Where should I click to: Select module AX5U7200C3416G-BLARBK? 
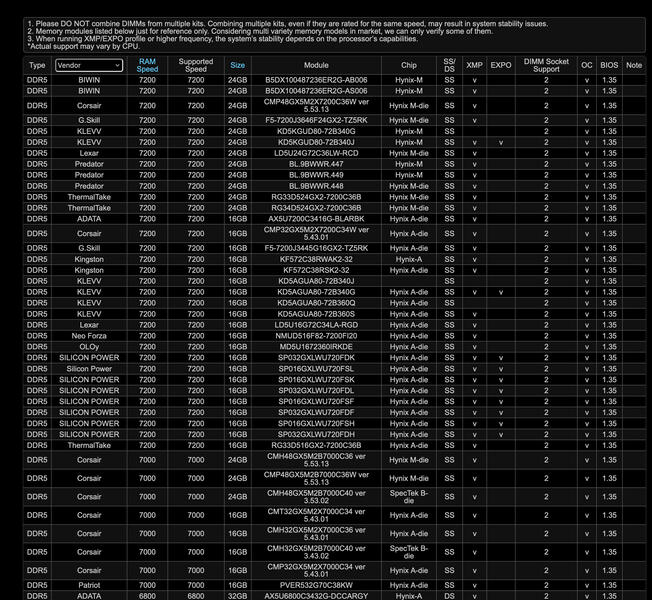click(316, 219)
